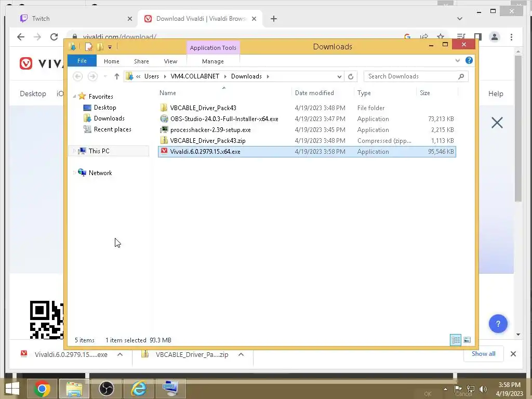This screenshot has width=532, height=399.
Task: Click the Windows Start button
Action: [12, 389]
